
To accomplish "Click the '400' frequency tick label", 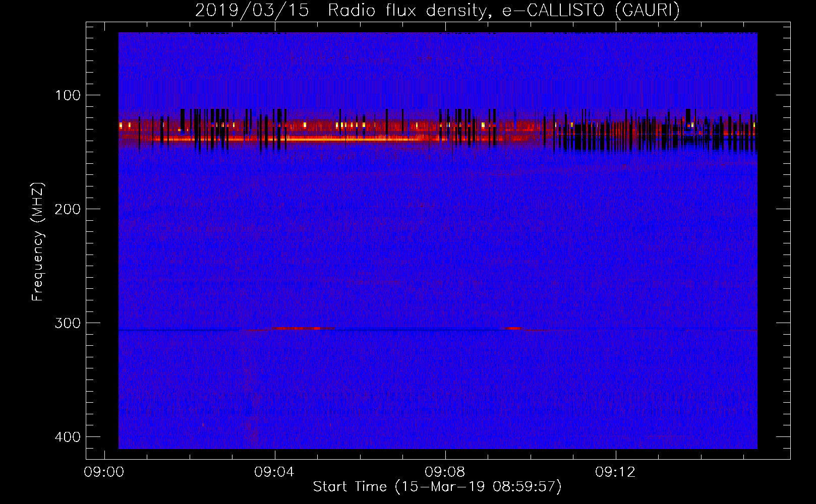I will point(68,437).
